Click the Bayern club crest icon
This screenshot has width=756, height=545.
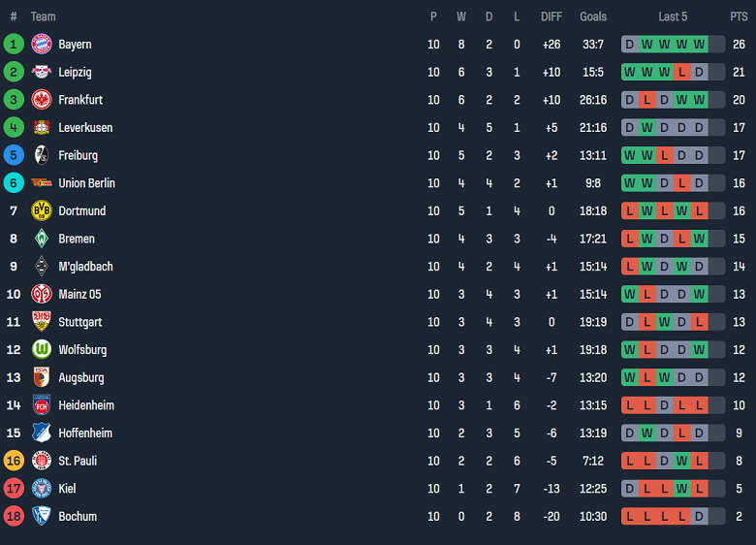pos(41,44)
